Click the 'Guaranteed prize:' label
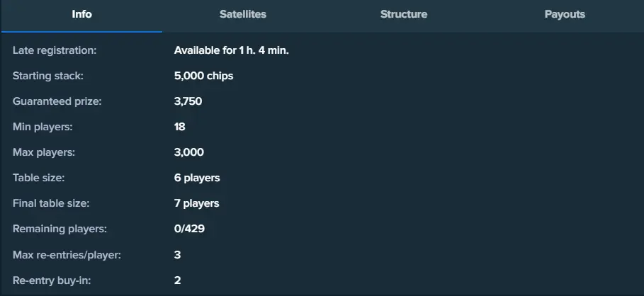 point(57,101)
